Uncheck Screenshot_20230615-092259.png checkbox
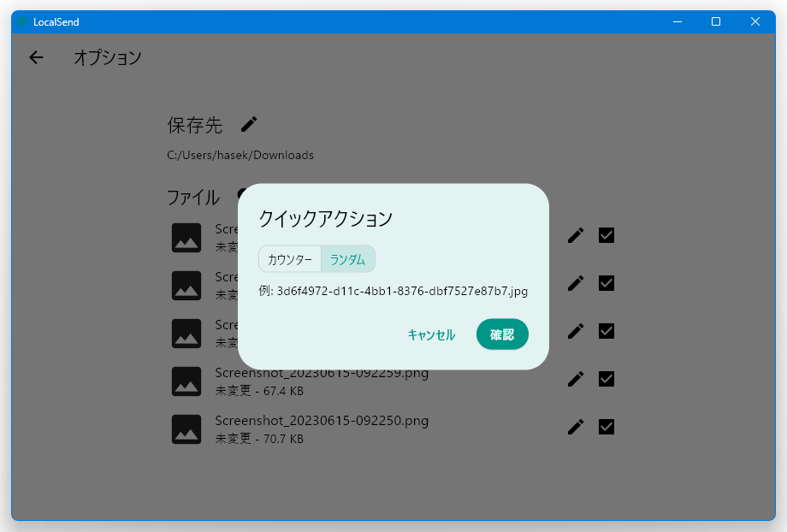Screen dimensions: 787x532 coord(607,379)
